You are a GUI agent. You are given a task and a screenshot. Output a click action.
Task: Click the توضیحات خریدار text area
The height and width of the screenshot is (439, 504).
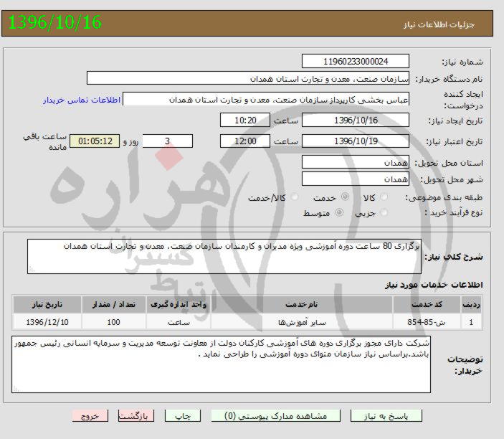tap(221, 364)
